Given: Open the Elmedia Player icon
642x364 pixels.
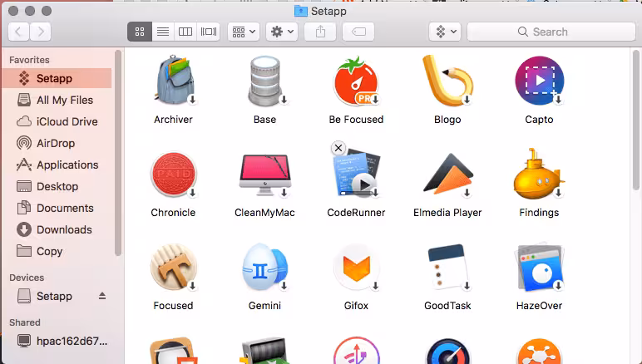Looking at the screenshot, I should point(447,175).
